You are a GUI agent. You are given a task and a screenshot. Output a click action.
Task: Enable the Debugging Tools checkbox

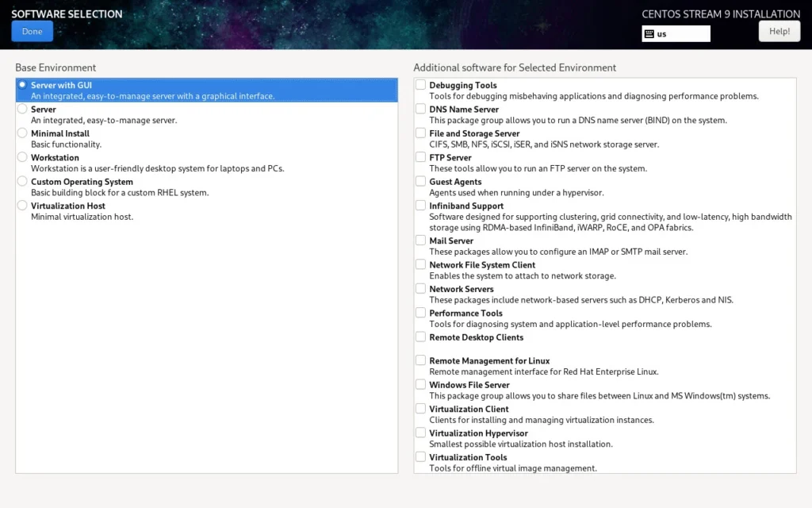pos(421,85)
